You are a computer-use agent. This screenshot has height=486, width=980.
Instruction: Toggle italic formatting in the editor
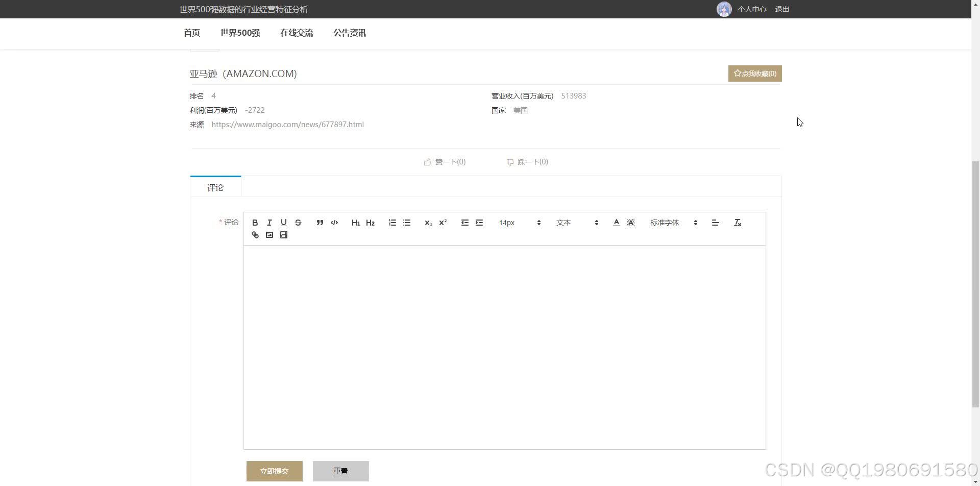[x=269, y=223]
